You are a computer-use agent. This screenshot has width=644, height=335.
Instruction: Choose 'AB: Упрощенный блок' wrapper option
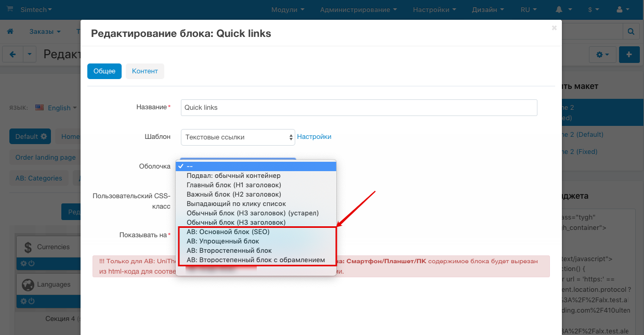coord(222,241)
